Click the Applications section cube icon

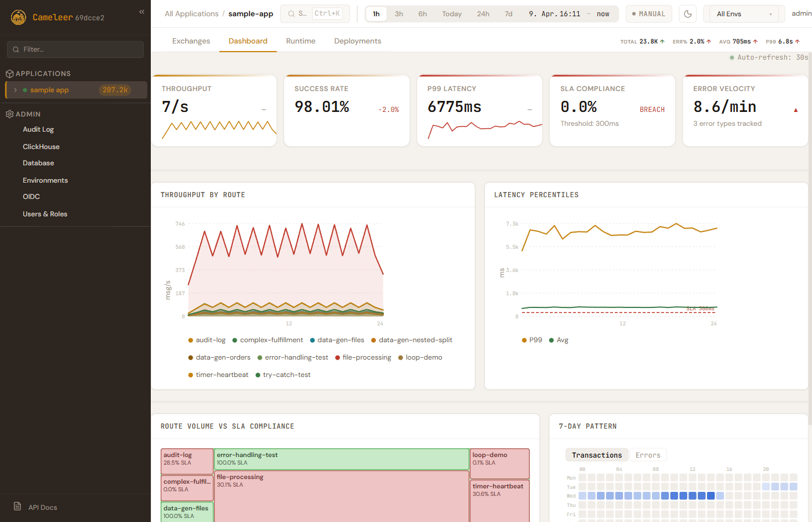(9, 74)
